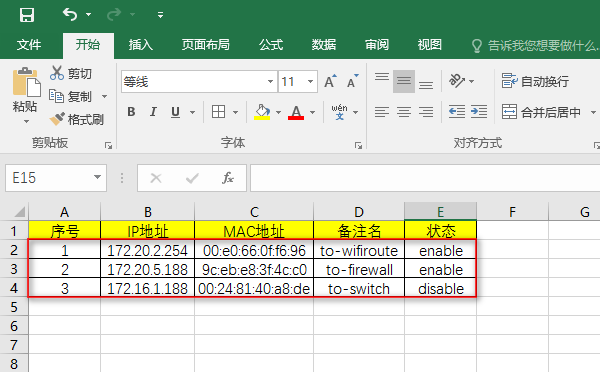Expand the 复制 dropdown arrow

[x=104, y=96]
